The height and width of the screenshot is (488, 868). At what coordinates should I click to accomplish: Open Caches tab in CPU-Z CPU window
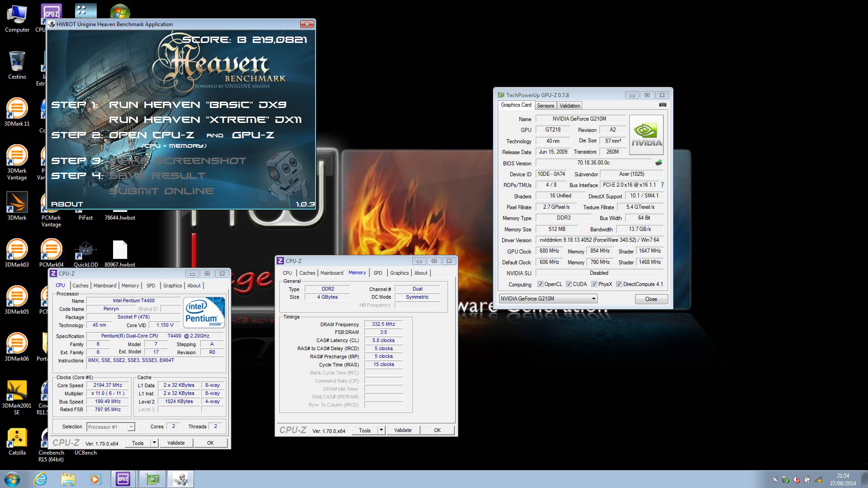click(80, 286)
